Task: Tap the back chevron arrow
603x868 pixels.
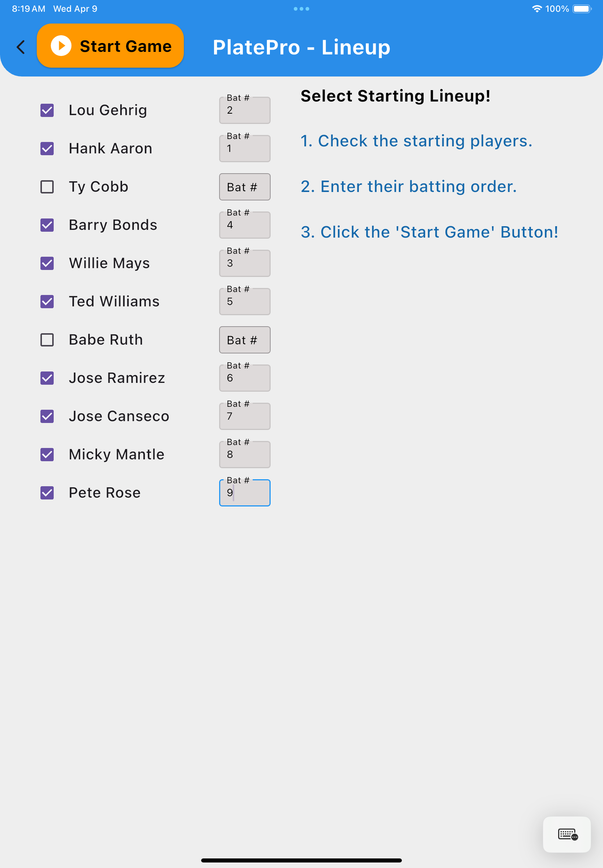Action: [x=21, y=47]
